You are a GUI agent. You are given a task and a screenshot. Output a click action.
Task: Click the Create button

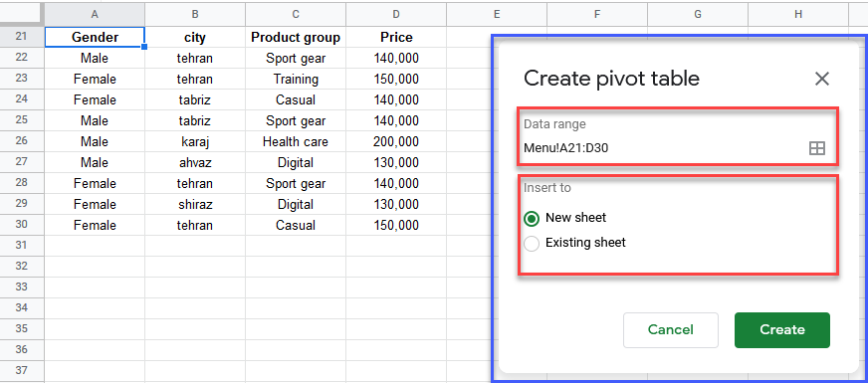782,330
